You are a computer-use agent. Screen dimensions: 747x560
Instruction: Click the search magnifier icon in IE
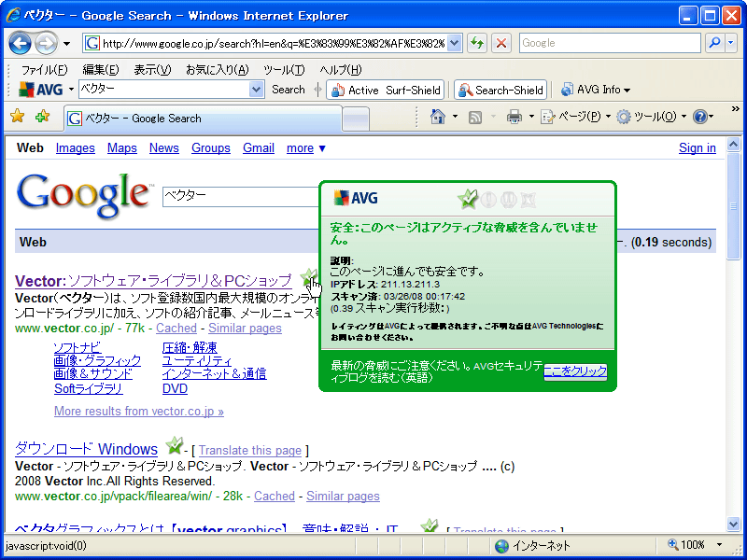(714, 43)
